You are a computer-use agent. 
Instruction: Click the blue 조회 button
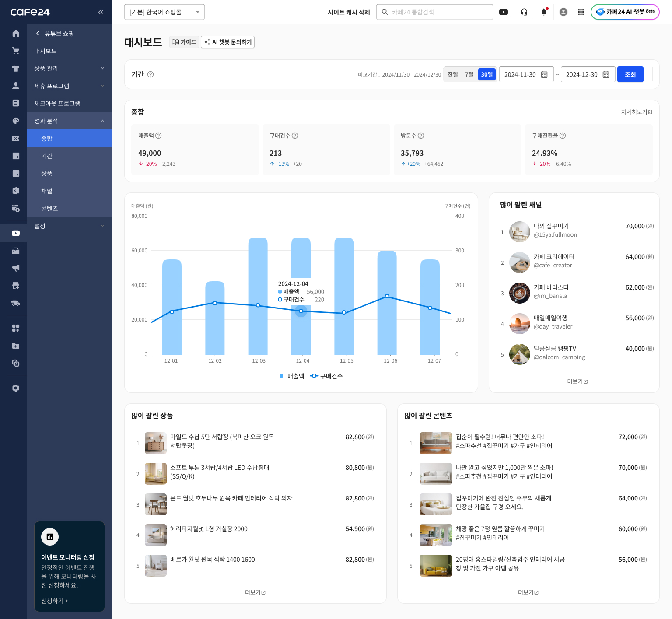click(630, 74)
